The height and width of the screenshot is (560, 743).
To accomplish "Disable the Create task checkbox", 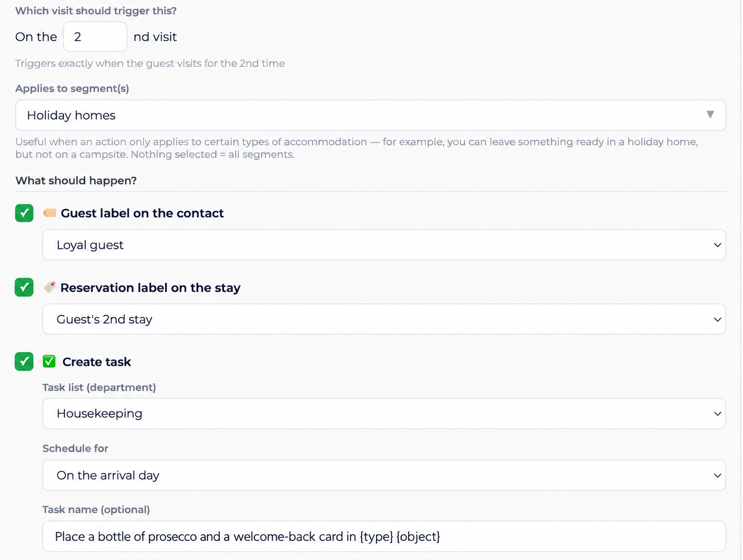I will pos(24,362).
